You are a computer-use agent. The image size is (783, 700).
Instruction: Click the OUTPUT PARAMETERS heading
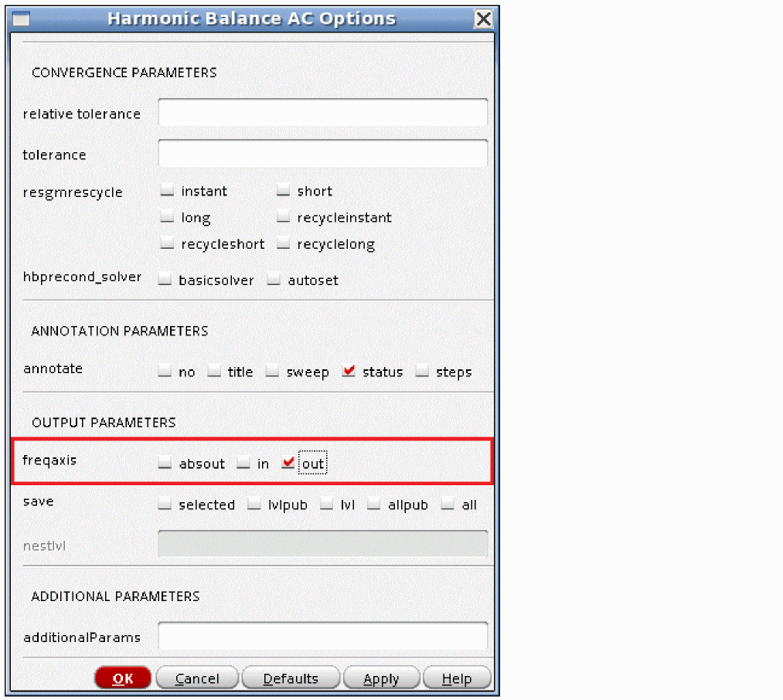click(x=104, y=423)
